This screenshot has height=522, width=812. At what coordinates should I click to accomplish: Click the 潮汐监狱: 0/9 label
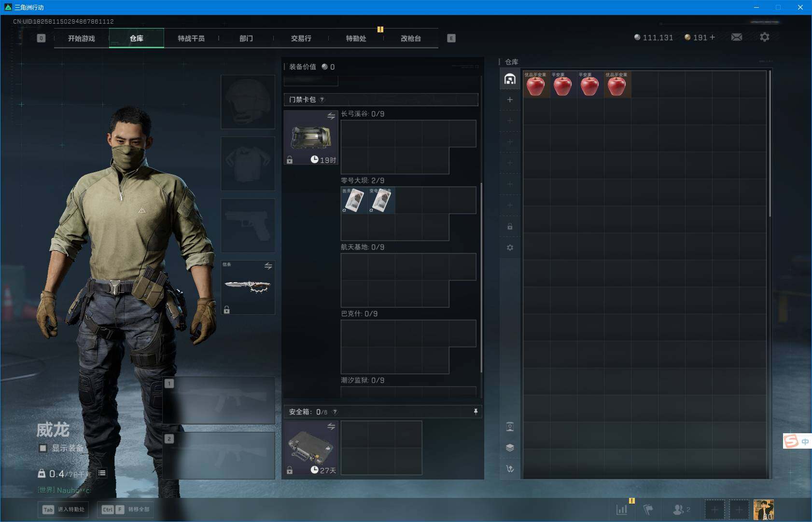[363, 380]
